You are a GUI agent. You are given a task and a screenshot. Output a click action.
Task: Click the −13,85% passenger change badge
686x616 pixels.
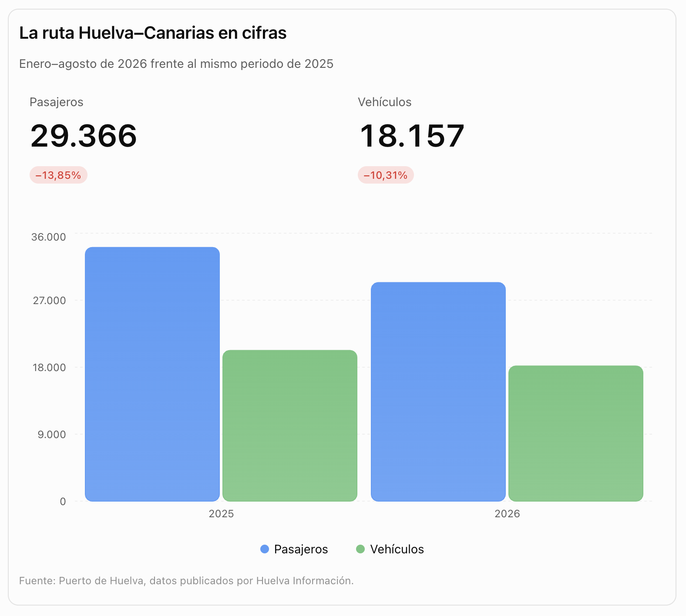(58, 175)
